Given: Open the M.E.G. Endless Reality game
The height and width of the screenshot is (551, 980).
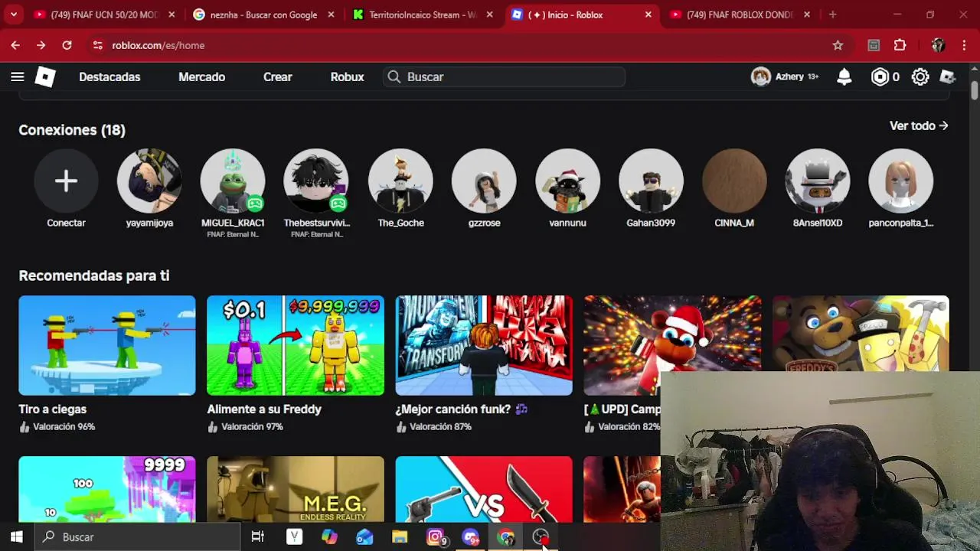Looking at the screenshot, I should coord(296,490).
